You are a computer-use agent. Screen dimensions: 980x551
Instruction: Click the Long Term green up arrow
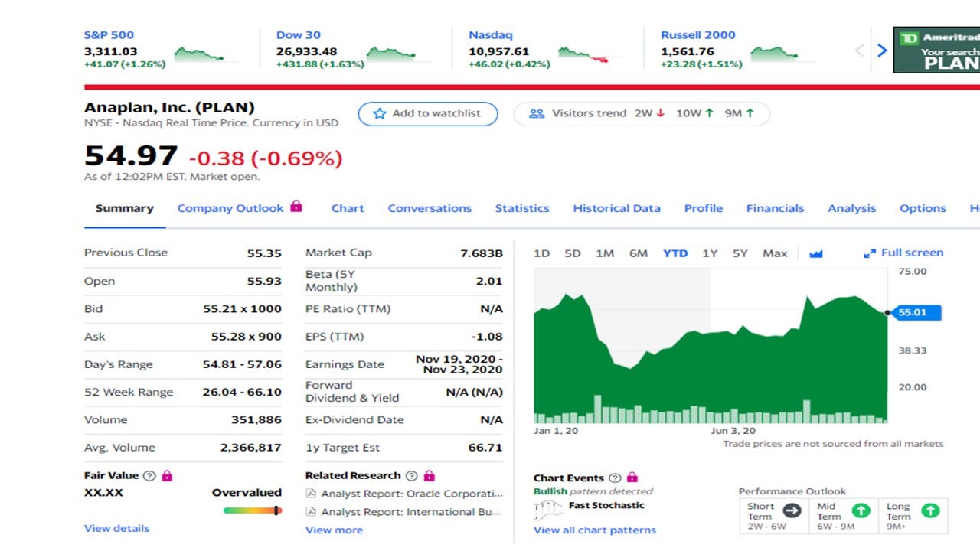pos(930,510)
